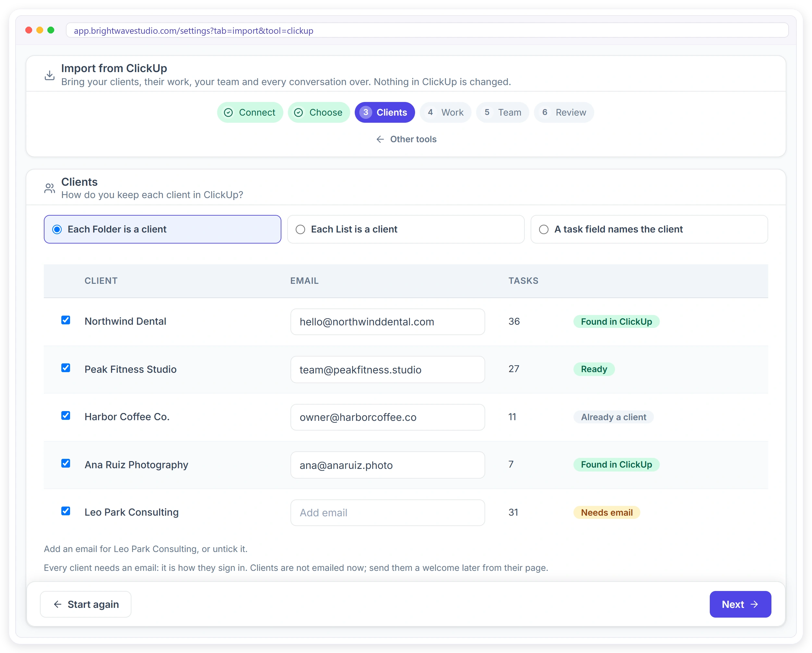The width and height of the screenshot is (812, 653).
Task: Click the check icon on Connect step
Action: pyautogui.click(x=228, y=112)
